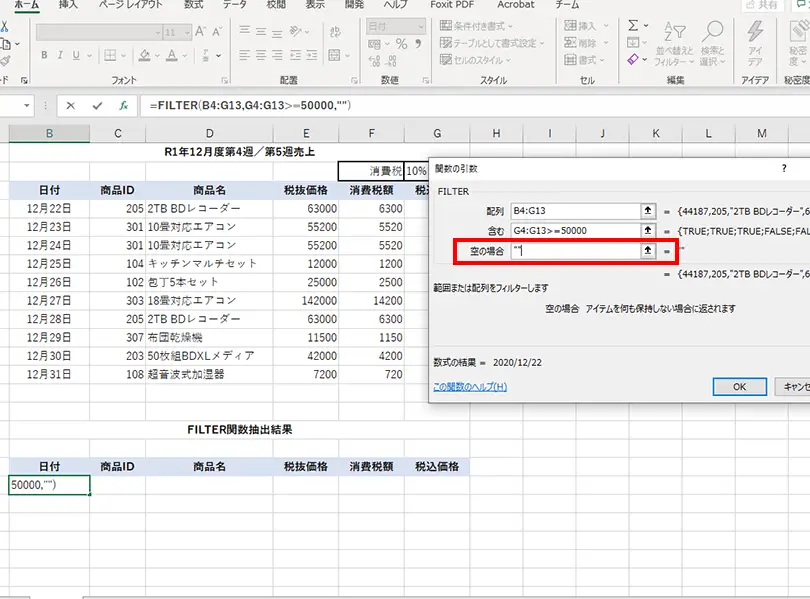The width and height of the screenshot is (810, 599).
Task: Collapse dialog via 配列 range selector icon
Action: pos(648,211)
